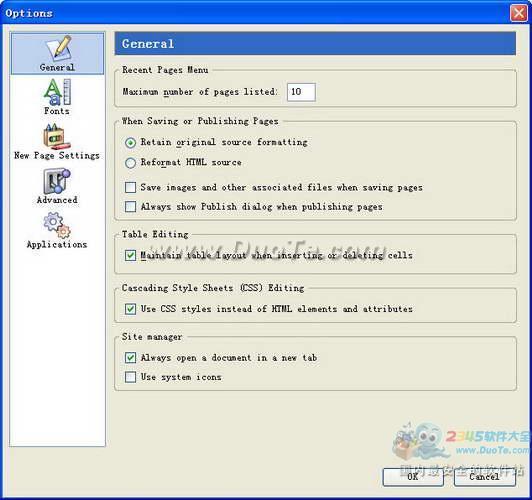Enable Always show Publish dialog checkbox

click(130, 207)
